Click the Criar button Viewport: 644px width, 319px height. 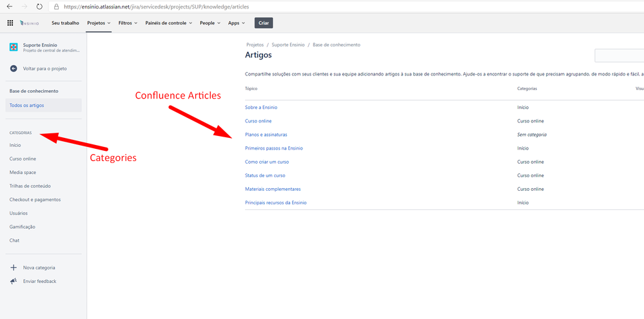(x=264, y=23)
